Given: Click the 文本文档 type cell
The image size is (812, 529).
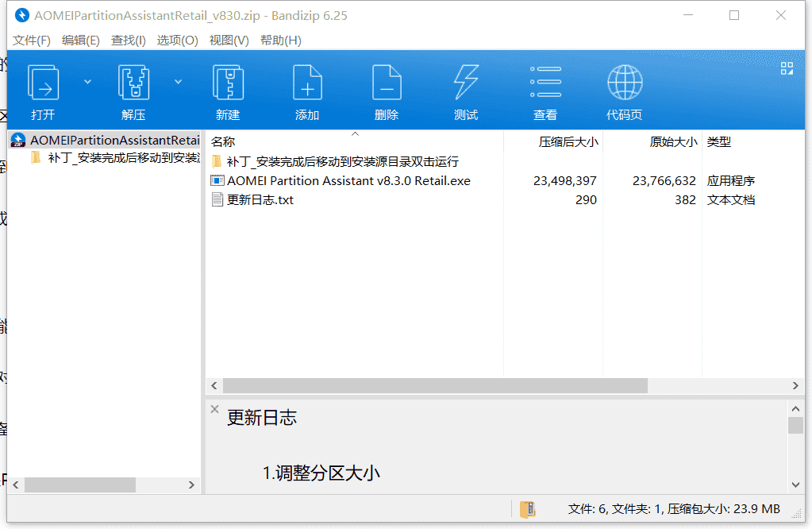Looking at the screenshot, I should click(x=731, y=200).
